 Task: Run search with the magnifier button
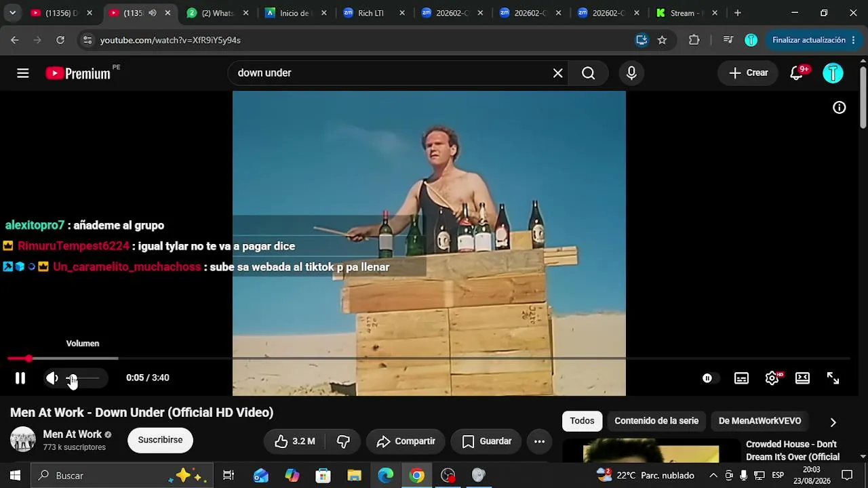pyautogui.click(x=589, y=73)
